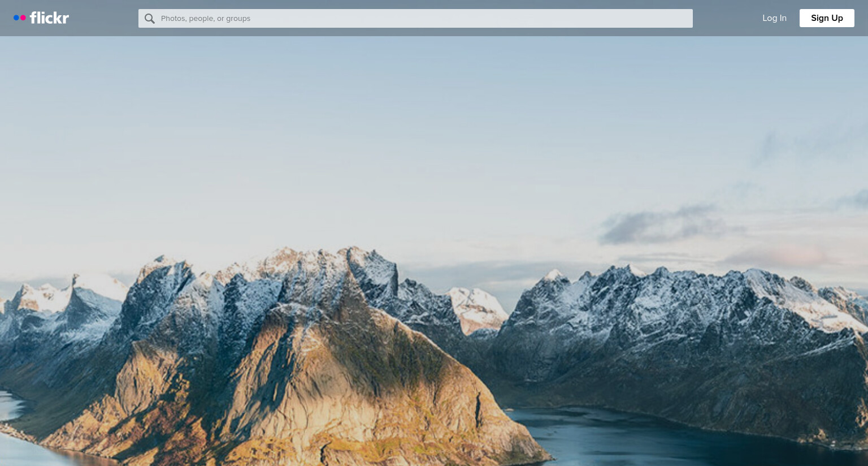The image size is (868, 466).
Task: Click the magnifying glass search icon
Action: pos(149,19)
